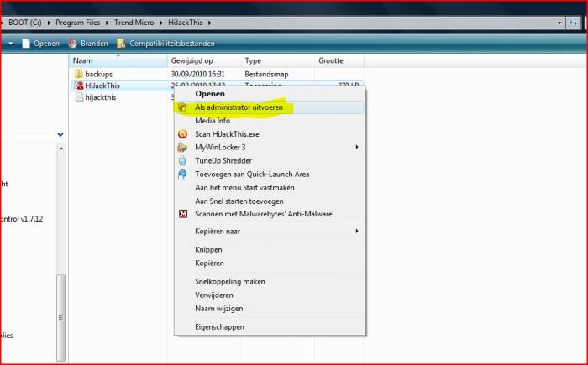Open the toolbar dropdown arrow left of Openen
This screenshot has width=588, height=365.
pyautogui.click(x=11, y=44)
